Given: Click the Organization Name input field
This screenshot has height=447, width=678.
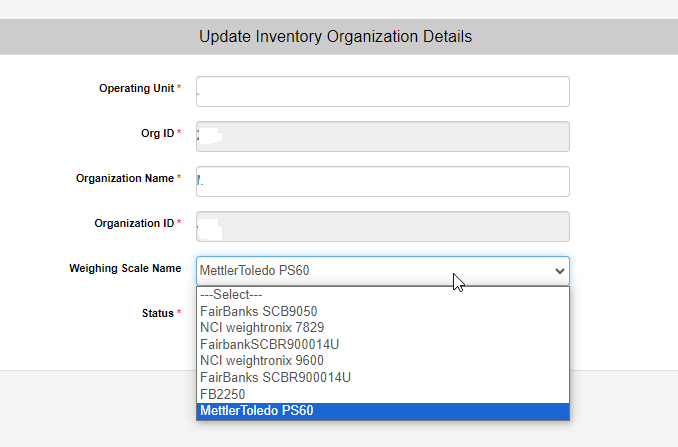Looking at the screenshot, I should click(x=383, y=182).
